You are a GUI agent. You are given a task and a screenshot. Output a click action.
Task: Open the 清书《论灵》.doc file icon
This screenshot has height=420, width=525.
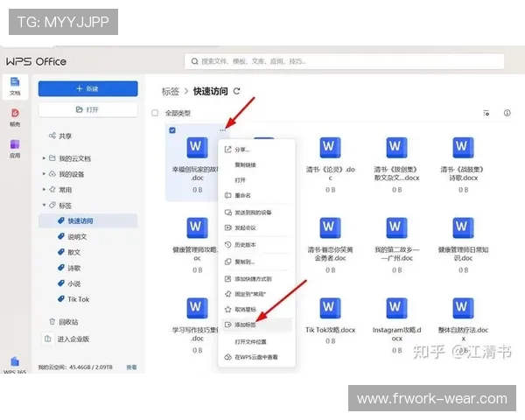[x=330, y=147]
